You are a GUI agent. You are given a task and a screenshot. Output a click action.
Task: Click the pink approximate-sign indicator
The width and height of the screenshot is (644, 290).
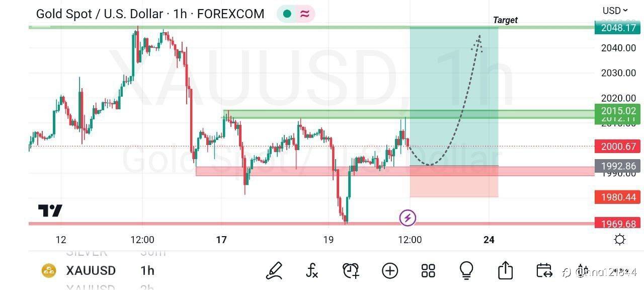pos(304,14)
